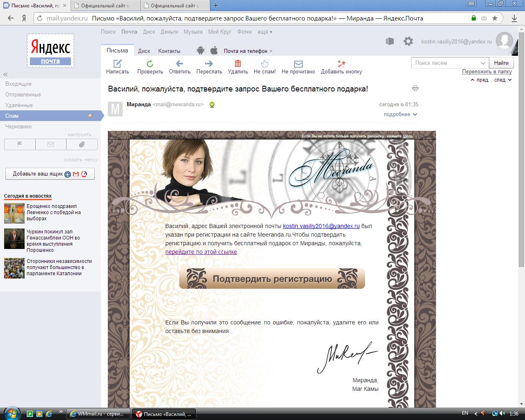525x420 pixels.
Task: Click the Яндекс Почта logo
Action: 50,51
